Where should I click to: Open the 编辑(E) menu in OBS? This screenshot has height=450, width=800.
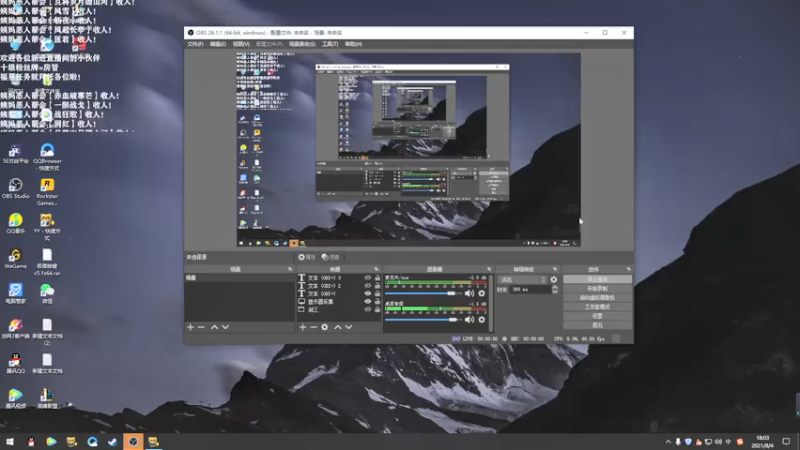pos(218,44)
